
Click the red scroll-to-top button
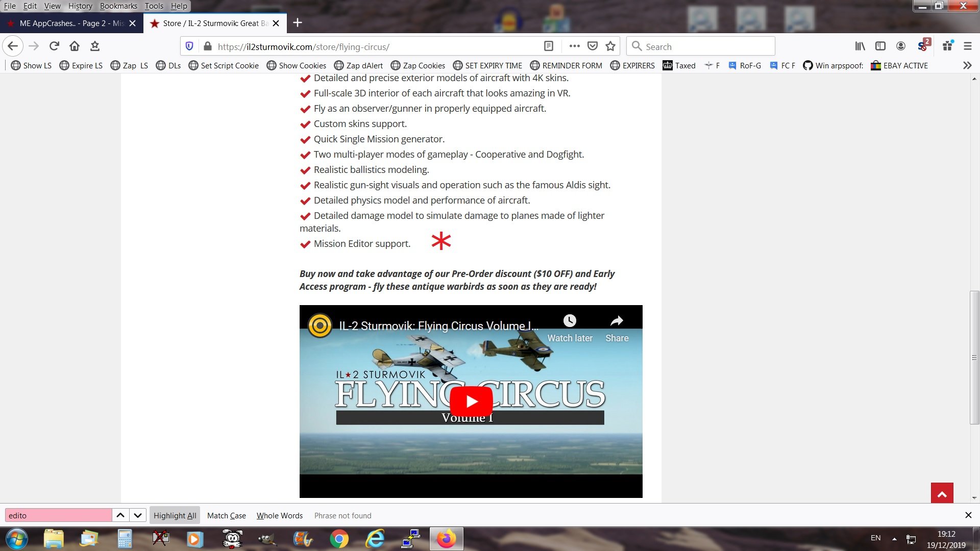click(x=942, y=493)
